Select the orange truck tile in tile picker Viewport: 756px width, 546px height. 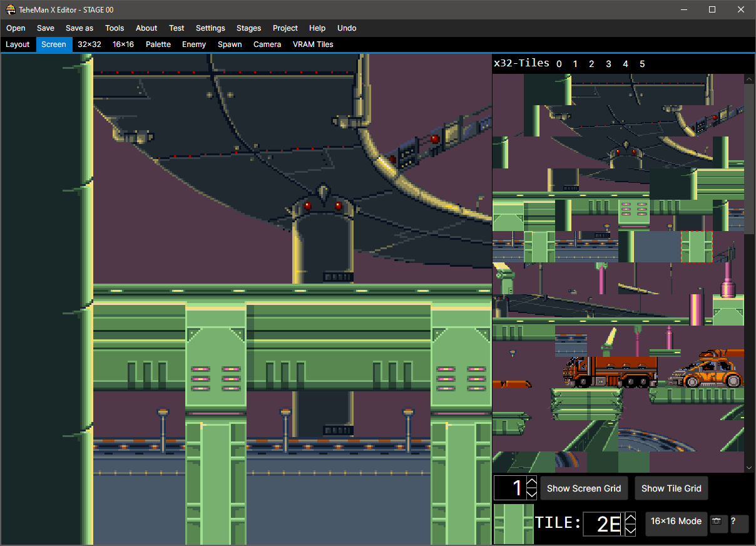[x=609, y=371]
